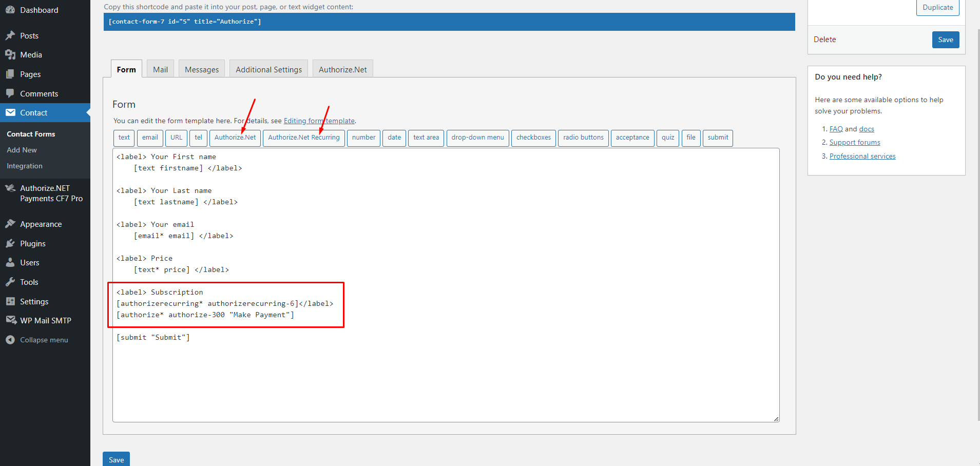Screen dimensions: 980x466
Task: Click the Posts pushpin icon
Action: [10, 35]
